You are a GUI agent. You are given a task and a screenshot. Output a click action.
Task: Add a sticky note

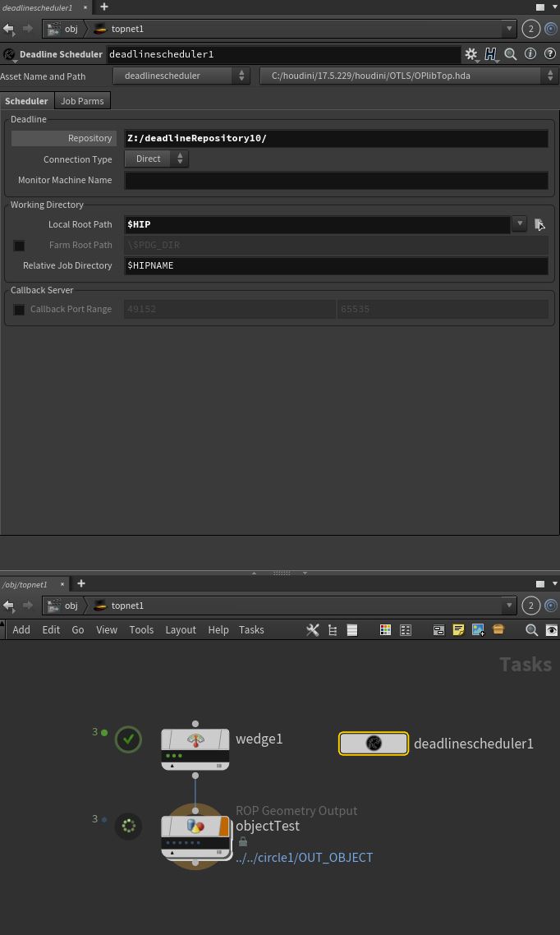458,629
